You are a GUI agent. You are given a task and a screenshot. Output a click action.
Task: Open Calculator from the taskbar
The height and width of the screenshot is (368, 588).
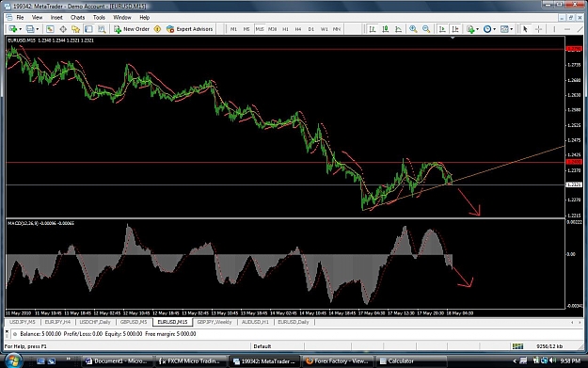coord(411,360)
